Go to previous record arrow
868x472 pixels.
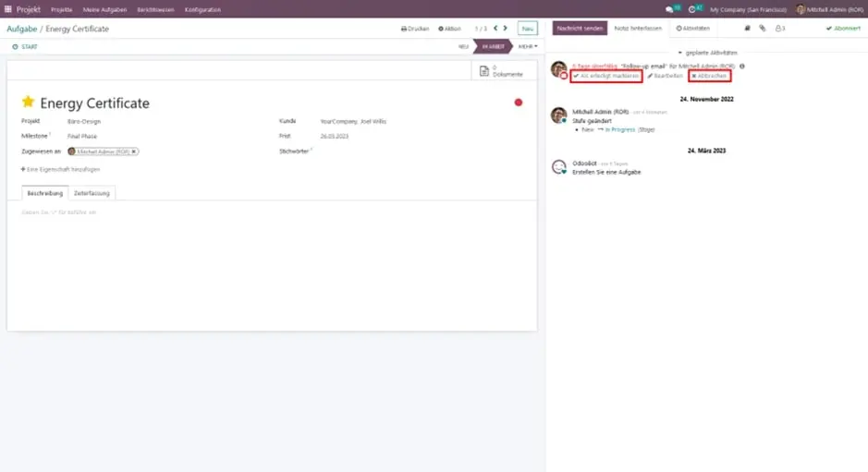[x=495, y=29]
